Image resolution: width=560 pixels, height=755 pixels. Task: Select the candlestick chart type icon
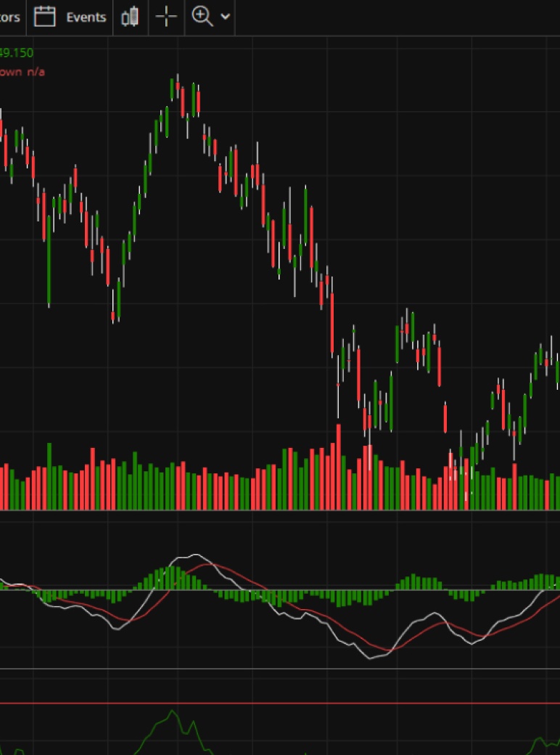(x=130, y=17)
